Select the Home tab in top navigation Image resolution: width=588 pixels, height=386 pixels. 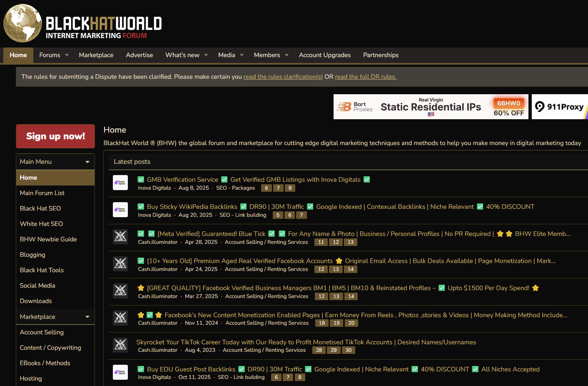[18, 55]
